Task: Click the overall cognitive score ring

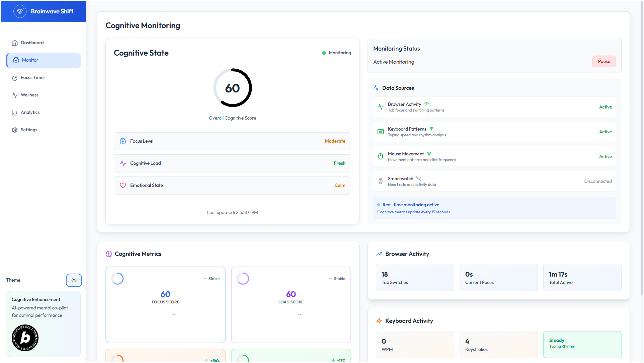Action: pyautogui.click(x=232, y=88)
